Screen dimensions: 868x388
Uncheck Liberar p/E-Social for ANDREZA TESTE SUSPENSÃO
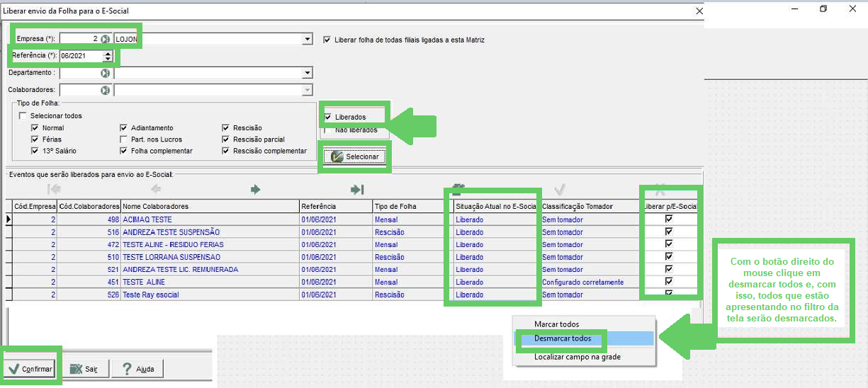[667, 232]
